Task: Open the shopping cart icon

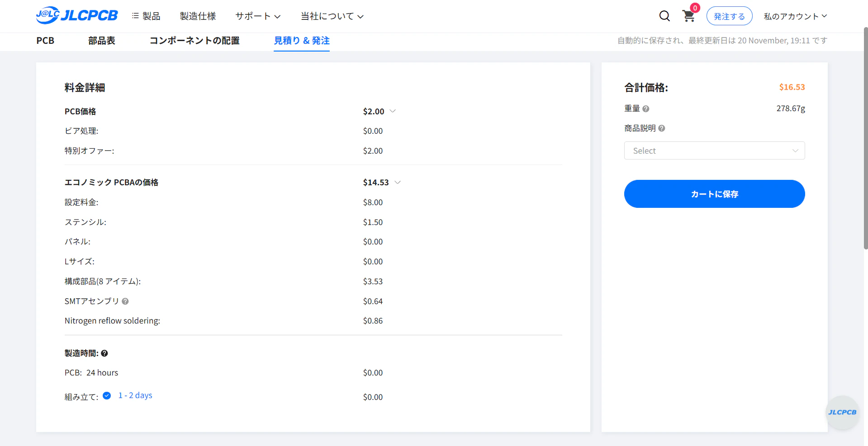Action: (689, 16)
